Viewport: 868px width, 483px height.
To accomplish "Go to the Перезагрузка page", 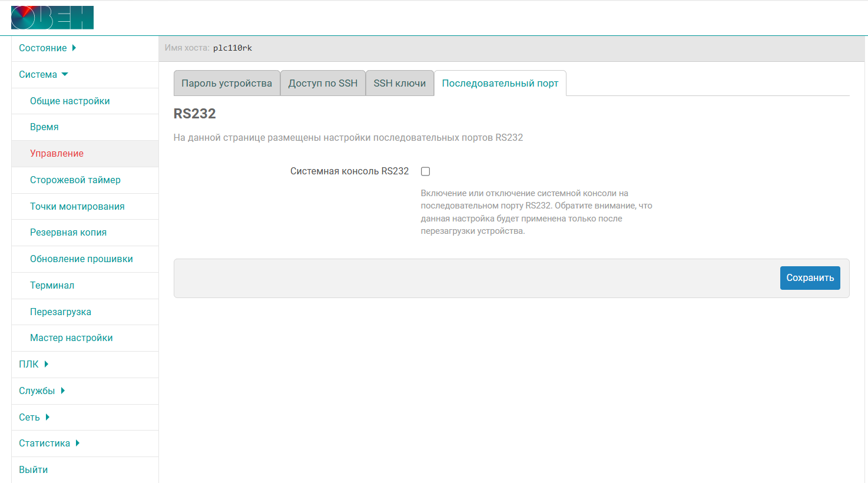I will click(85, 312).
